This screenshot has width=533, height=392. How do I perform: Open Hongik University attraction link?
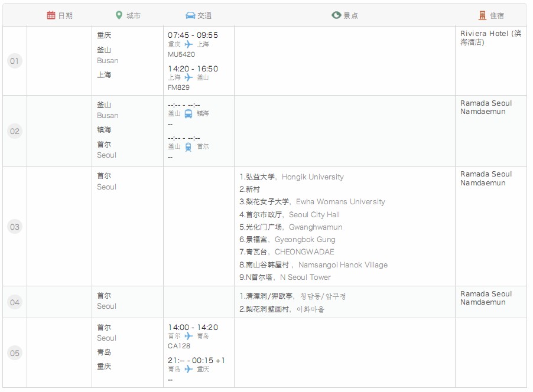pyautogui.click(x=312, y=177)
